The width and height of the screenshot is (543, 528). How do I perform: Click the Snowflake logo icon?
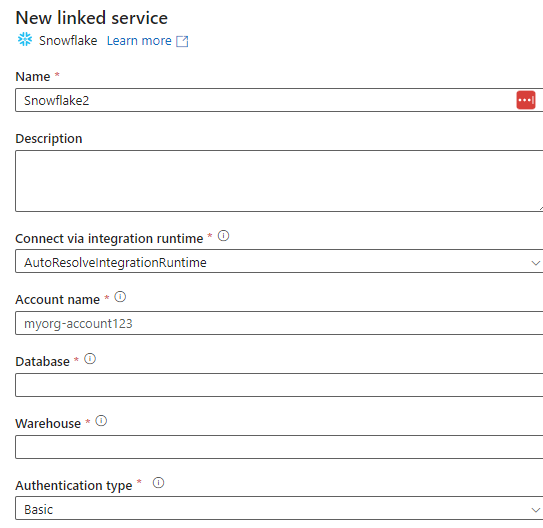coord(25,40)
